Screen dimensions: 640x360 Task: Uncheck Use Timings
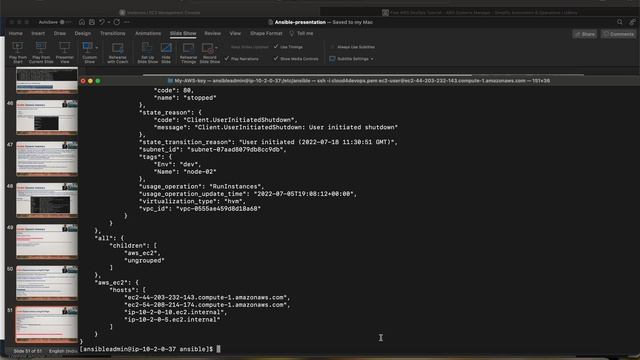276,47
